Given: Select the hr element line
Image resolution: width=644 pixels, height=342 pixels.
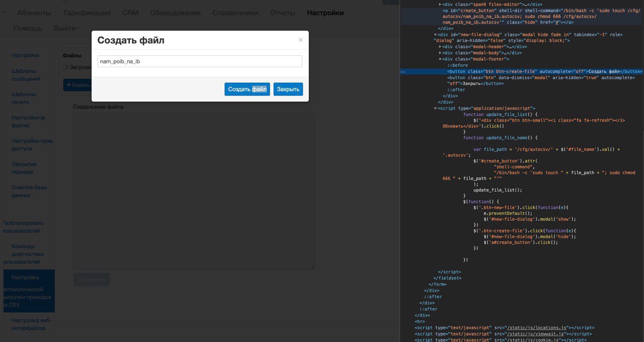Looking at the screenshot, I should pos(420,321).
